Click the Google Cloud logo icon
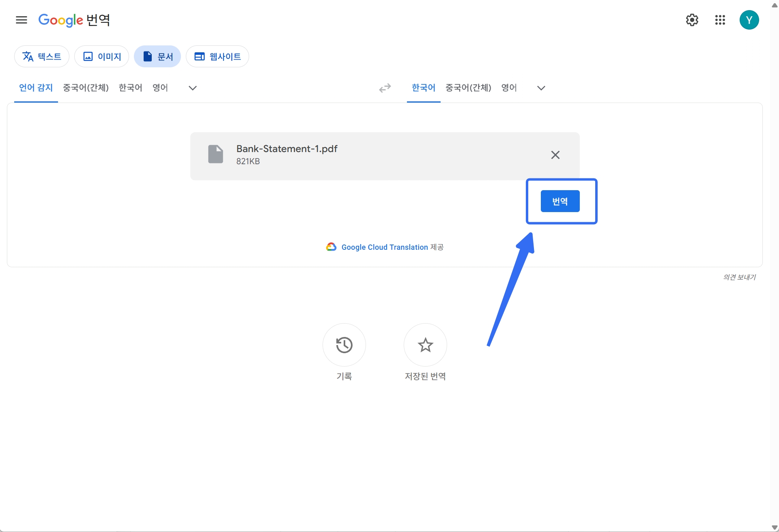This screenshot has width=779, height=532. click(331, 247)
